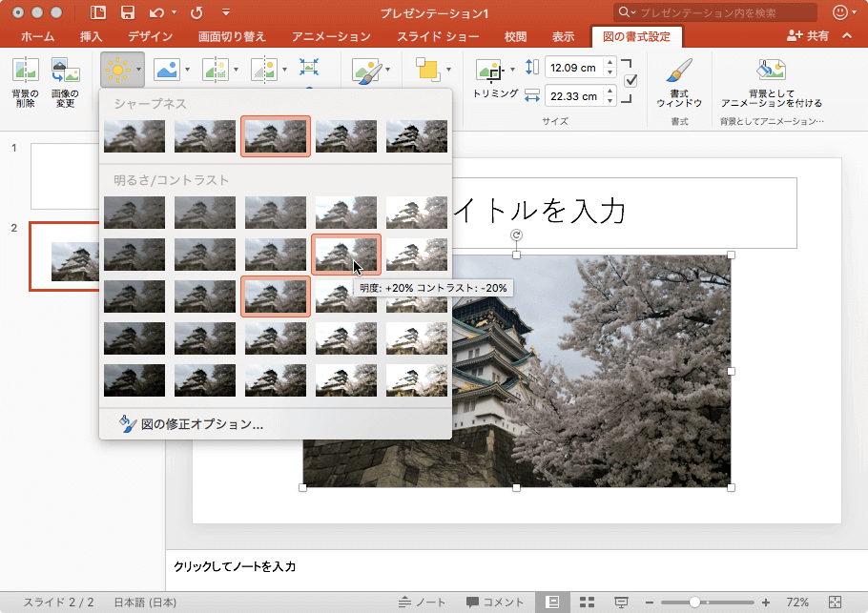Collapse the ribbon with the chevron
The width and height of the screenshot is (868, 613).
tap(849, 36)
